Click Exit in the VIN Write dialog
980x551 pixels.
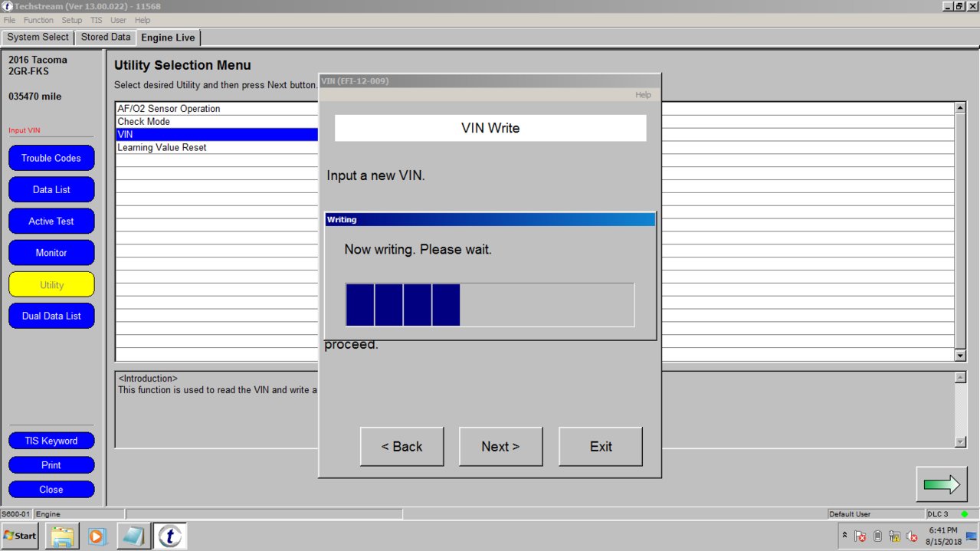pyautogui.click(x=601, y=447)
